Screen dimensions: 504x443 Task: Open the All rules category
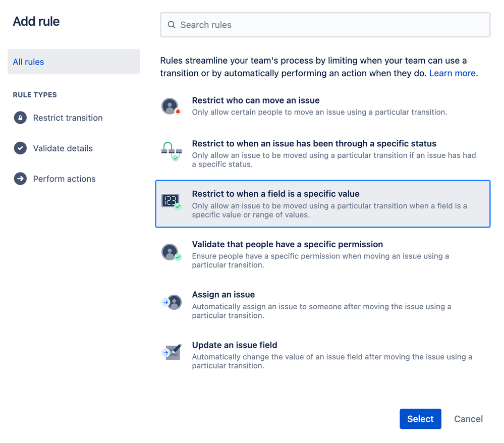pyautogui.click(x=74, y=62)
